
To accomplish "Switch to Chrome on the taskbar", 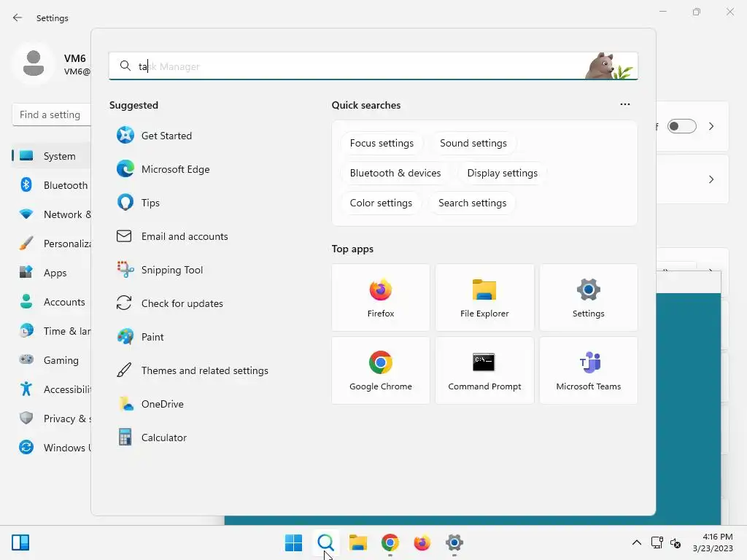I will (x=390, y=542).
